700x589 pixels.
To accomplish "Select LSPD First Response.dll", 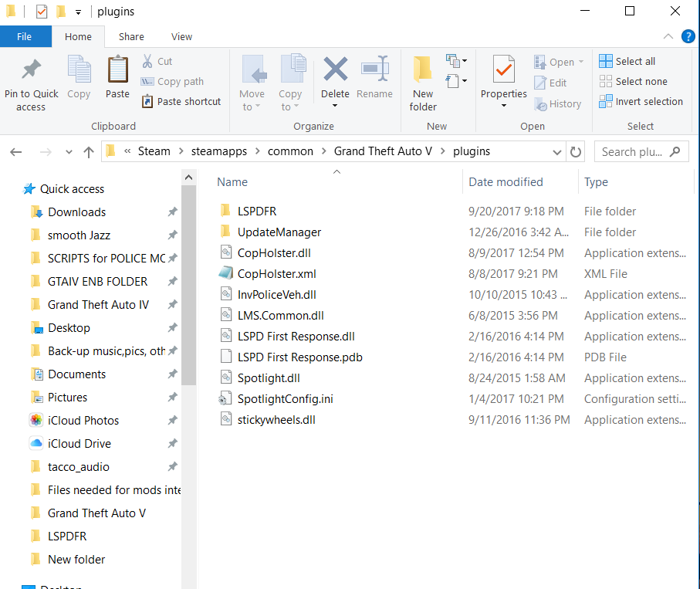I will pos(296,337).
